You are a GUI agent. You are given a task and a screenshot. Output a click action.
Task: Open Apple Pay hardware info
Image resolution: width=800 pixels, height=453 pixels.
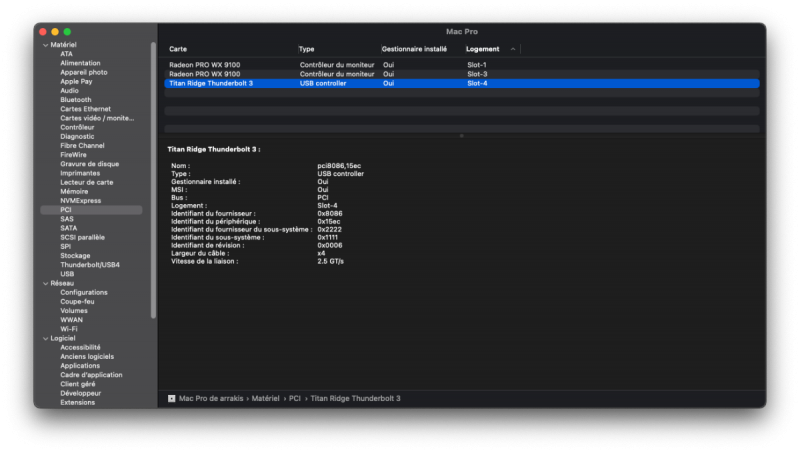point(76,82)
